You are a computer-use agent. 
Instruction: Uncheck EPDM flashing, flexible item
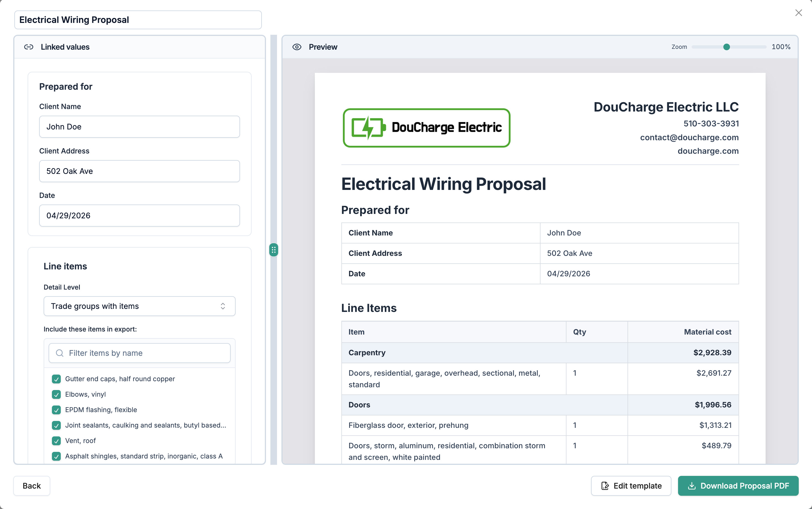(x=56, y=410)
